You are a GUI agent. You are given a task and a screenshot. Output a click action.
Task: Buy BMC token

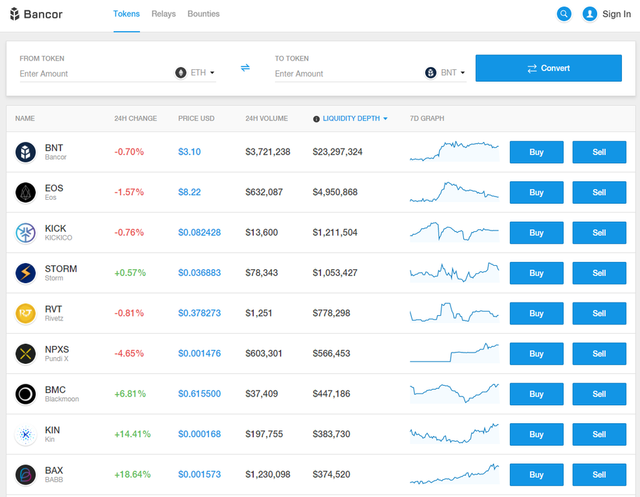point(536,394)
